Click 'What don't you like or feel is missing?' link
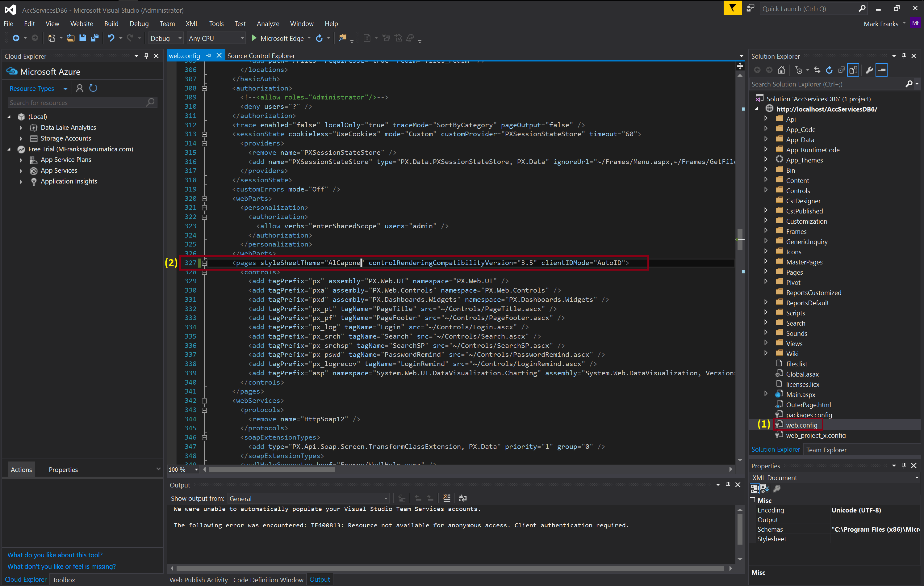Image resolution: width=924 pixels, height=586 pixels. pos(61,567)
